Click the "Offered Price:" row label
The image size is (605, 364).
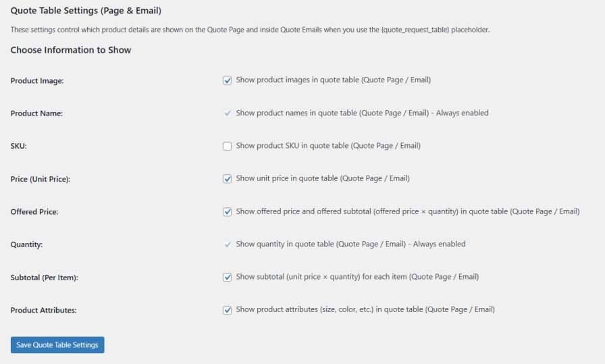[x=34, y=212]
